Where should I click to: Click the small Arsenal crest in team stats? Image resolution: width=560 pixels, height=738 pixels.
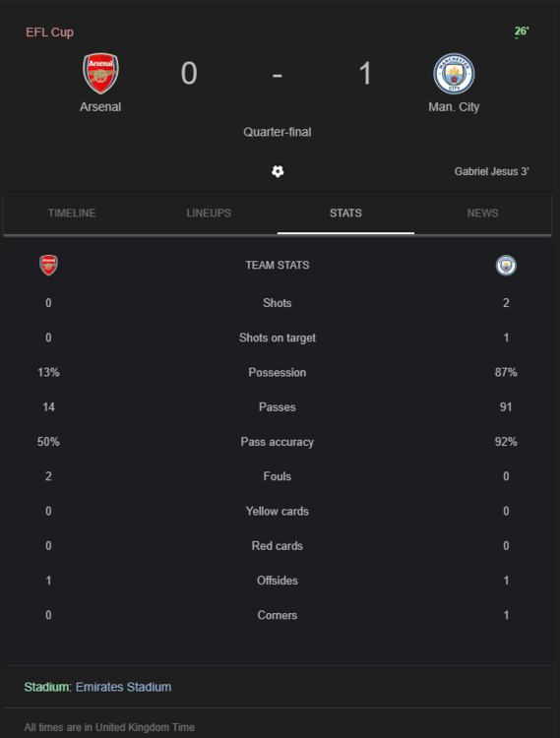tap(48, 265)
